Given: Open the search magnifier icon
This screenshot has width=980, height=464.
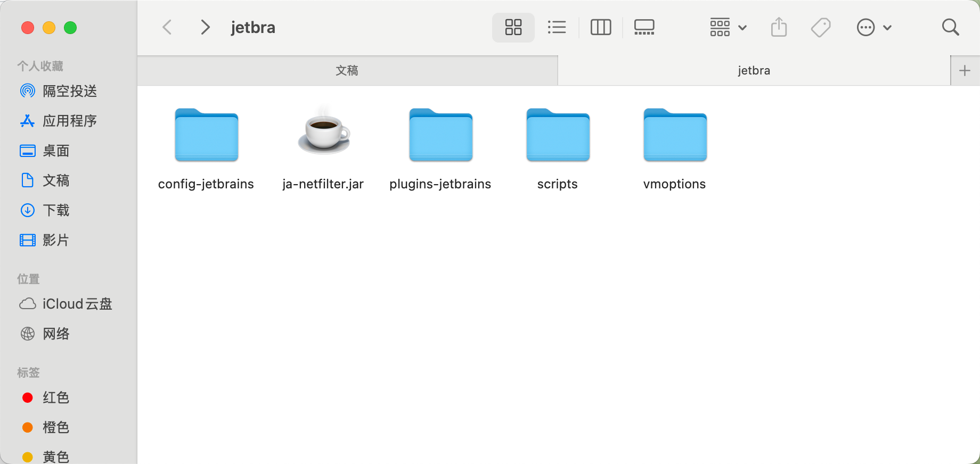Looking at the screenshot, I should pyautogui.click(x=950, y=27).
